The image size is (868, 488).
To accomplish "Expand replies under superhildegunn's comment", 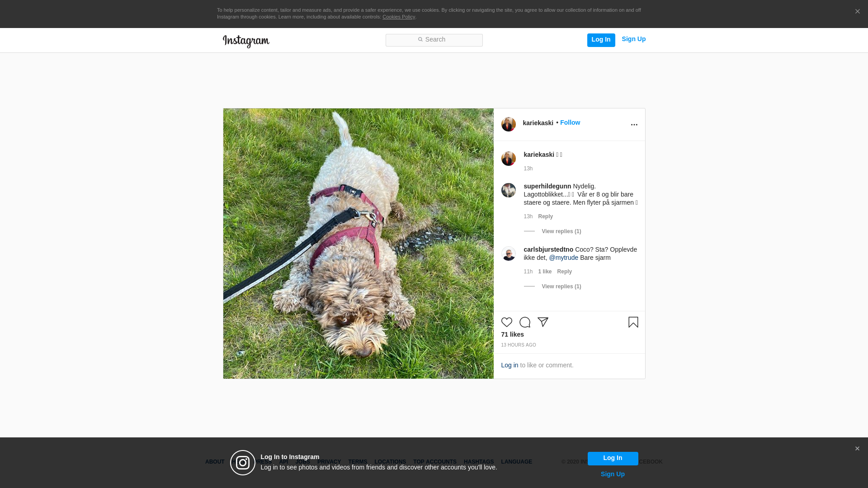I will [x=561, y=231].
